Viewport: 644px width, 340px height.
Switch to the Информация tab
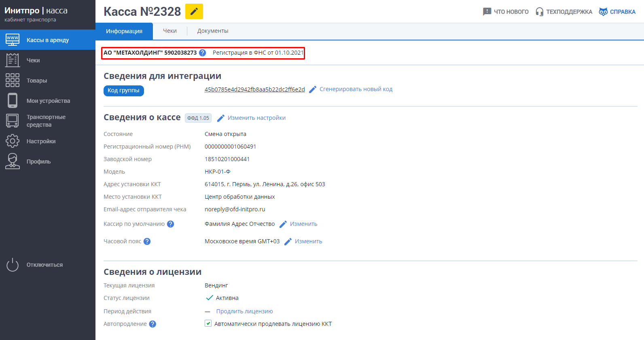point(124,31)
